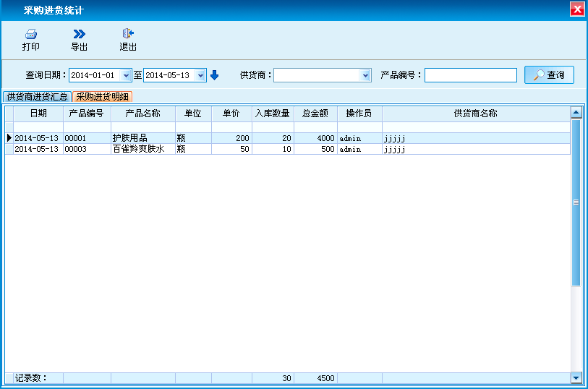Open the end date 2014-05-13 dropdown
This screenshot has height=389, width=588.
coord(201,75)
